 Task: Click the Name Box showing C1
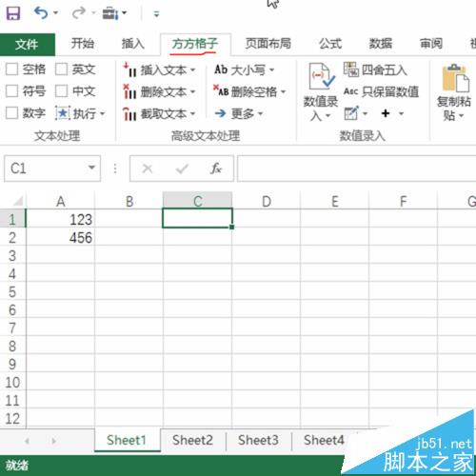[x=45, y=169]
